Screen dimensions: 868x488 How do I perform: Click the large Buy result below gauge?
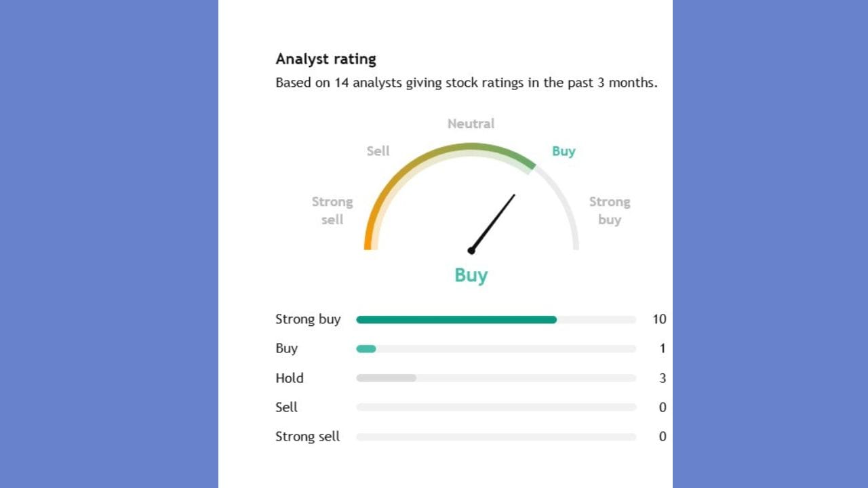(471, 275)
